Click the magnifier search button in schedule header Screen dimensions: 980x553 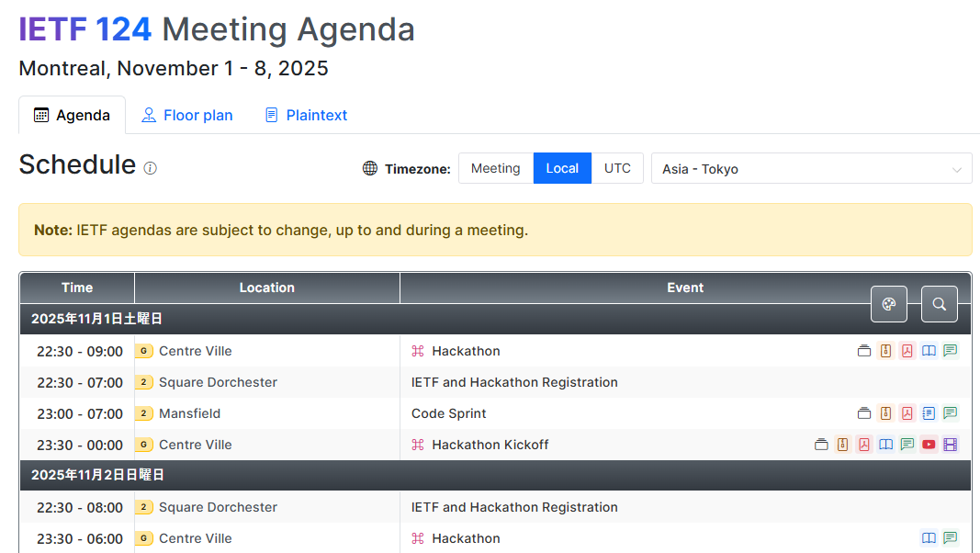pyautogui.click(x=939, y=304)
